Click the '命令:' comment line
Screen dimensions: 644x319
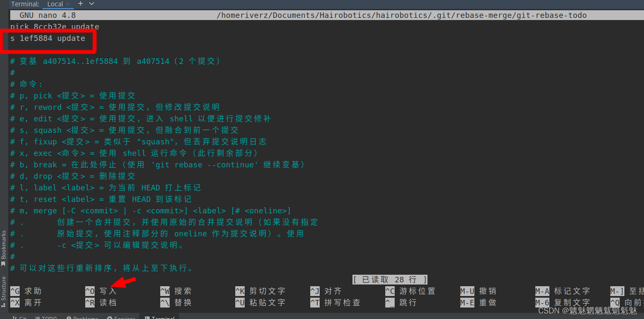pyautogui.click(x=26, y=84)
